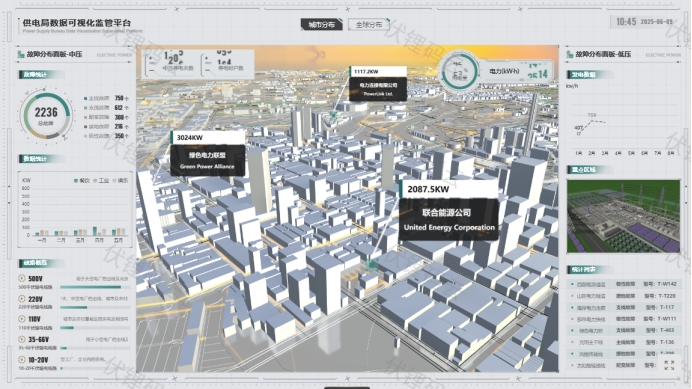692x389 pixels.
Task: Click the play icon next to 220V
Action: pos(22,298)
